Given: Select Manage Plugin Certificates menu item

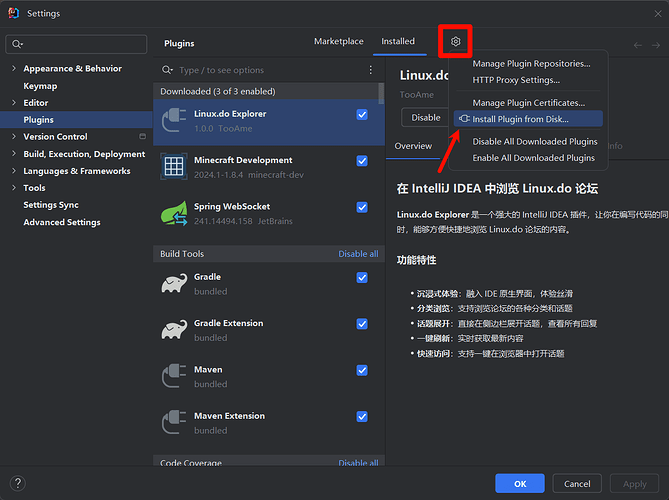Looking at the screenshot, I should point(528,103).
